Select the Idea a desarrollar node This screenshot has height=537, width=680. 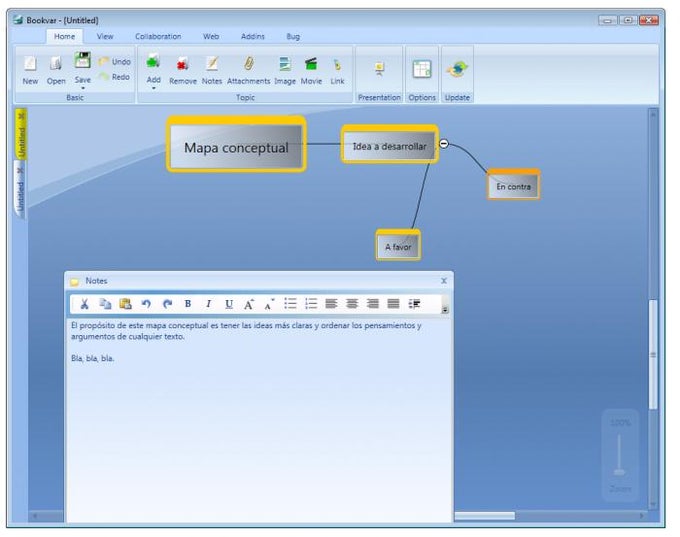coord(389,146)
